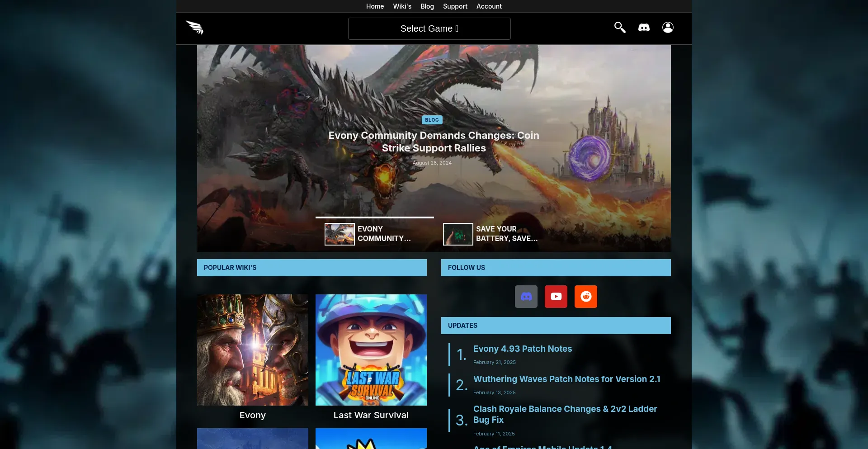The height and width of the screenshot is (449, 868).
Task: Click the SAVE YOUR BATTERY, SAVE... caption
Action: (x=507, y=234)
